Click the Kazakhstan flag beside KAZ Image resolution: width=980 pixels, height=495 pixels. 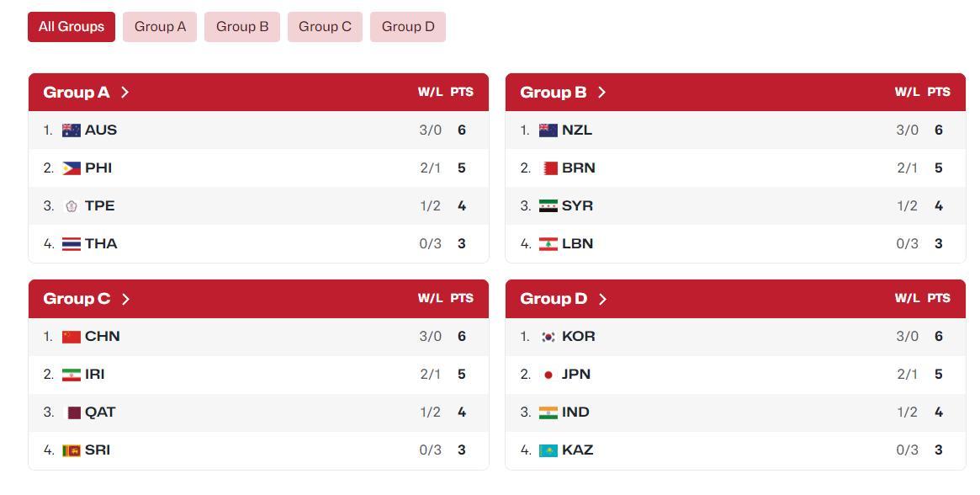548,450
